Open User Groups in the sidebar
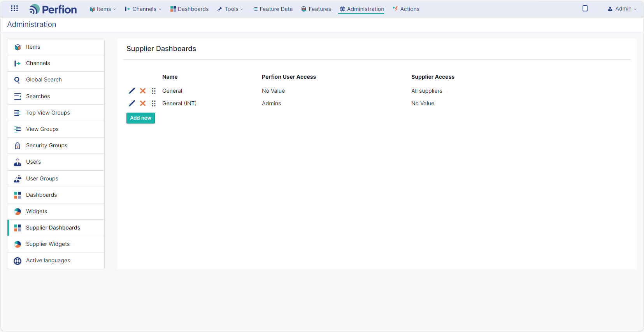The height and width of the screenshot is (332, 644). tap(56, 178)
